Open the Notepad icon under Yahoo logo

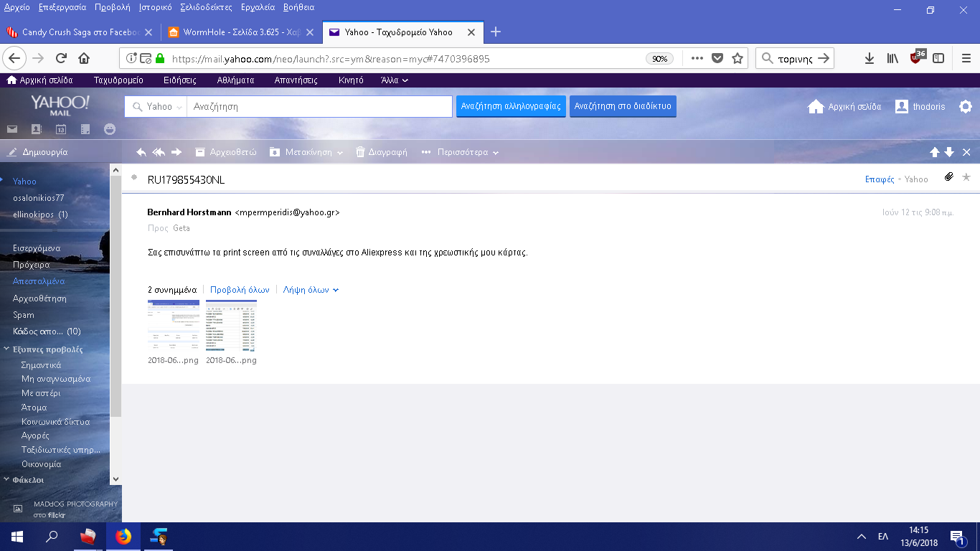click(85, 129)
